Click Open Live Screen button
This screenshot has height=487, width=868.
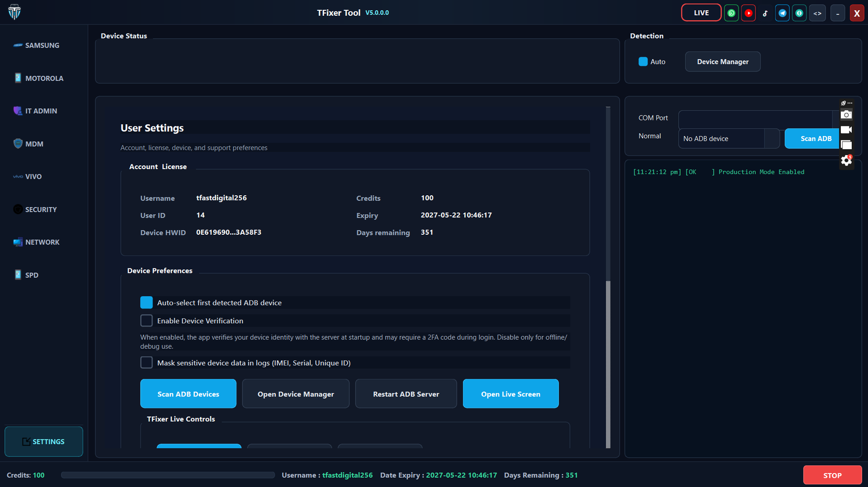pyautogui.click(x=510, y=394)
